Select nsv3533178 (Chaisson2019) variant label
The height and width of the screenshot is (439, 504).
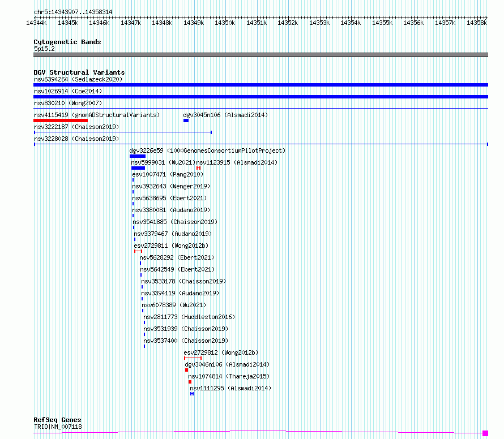point(184,281)
